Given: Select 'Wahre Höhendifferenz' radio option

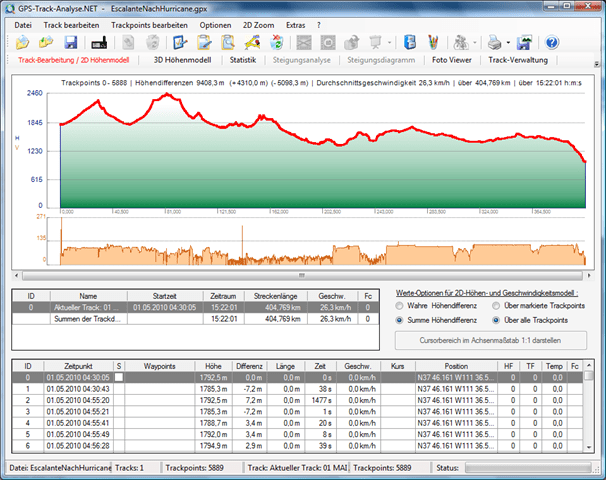Looking at the screenshot, I should pyautogui.click(x=401, y=305).
